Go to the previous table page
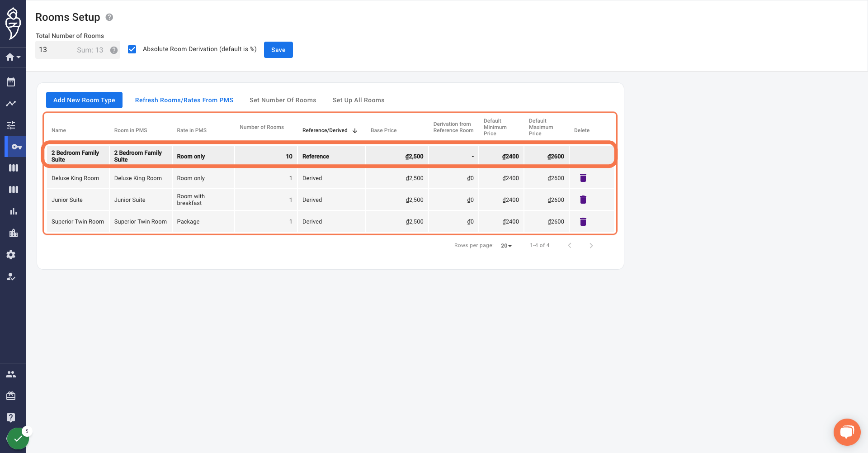 tap(570, 246)
